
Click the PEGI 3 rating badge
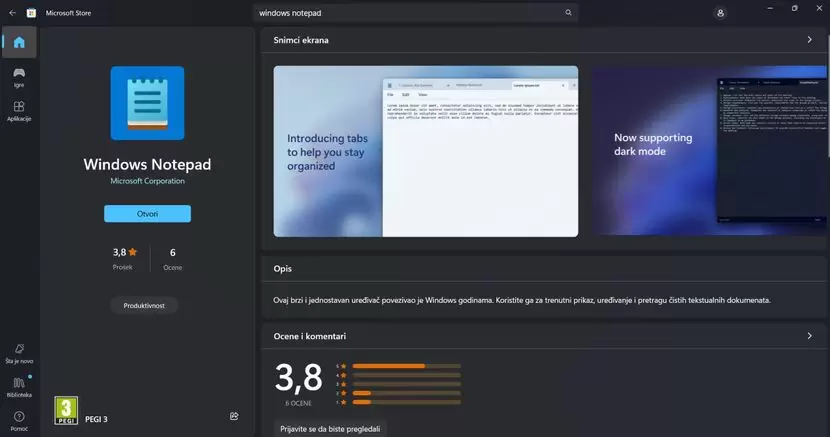(x=66, y=411)
